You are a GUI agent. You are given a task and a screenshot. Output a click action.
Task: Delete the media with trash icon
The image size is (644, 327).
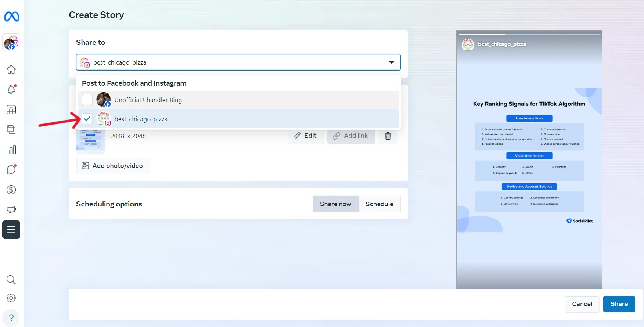click(388, 136)
